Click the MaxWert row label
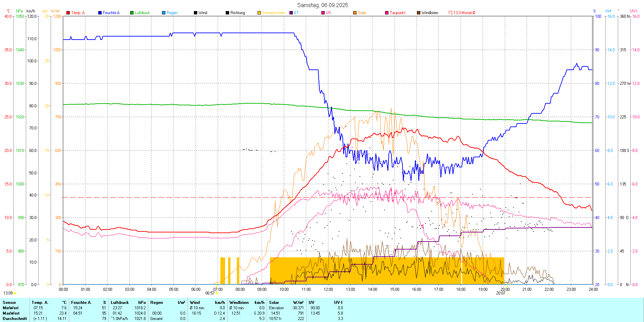Image resolution: width=644 pixels, height=322 pixels. 11,313
